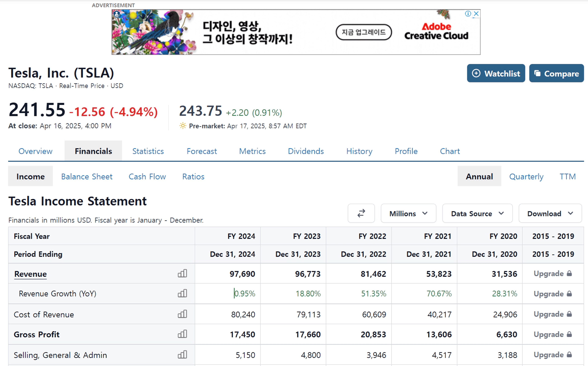
Task: Click the Revenue Growth chart icon
Action: [182, 293]
